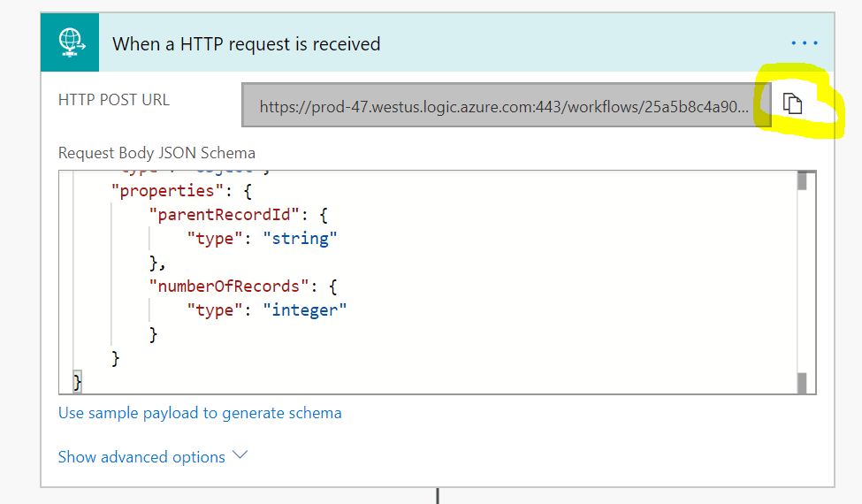Expand the advanced options chevron arrow

pyautogui.click(x=240, y=456)
